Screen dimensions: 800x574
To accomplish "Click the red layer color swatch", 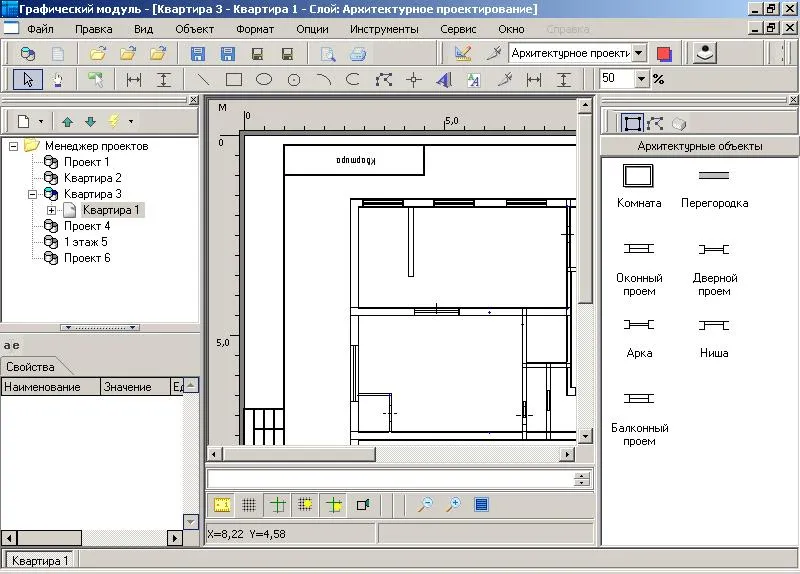I will click(664, 54).
